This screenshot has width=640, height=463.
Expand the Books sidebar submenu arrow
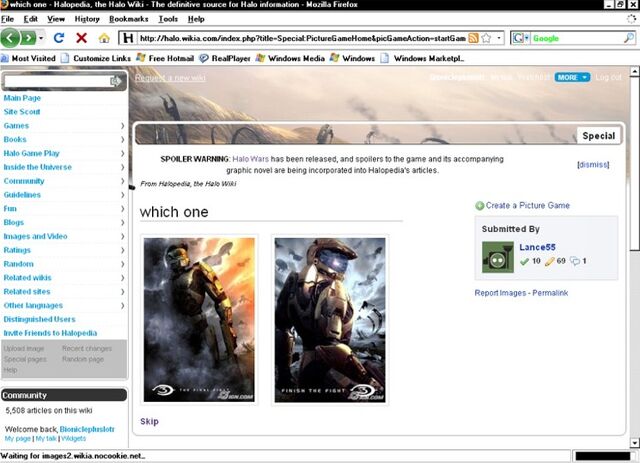122,140
